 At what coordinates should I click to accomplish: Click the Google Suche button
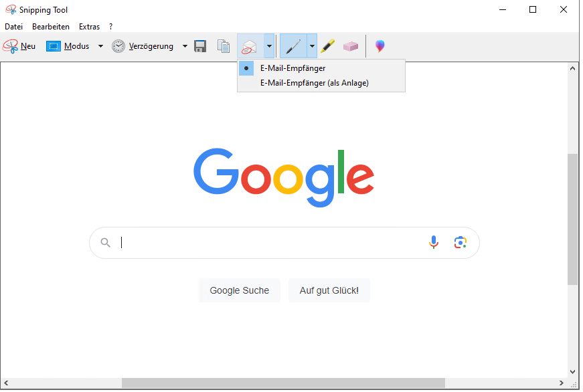(x=240, y=290)
